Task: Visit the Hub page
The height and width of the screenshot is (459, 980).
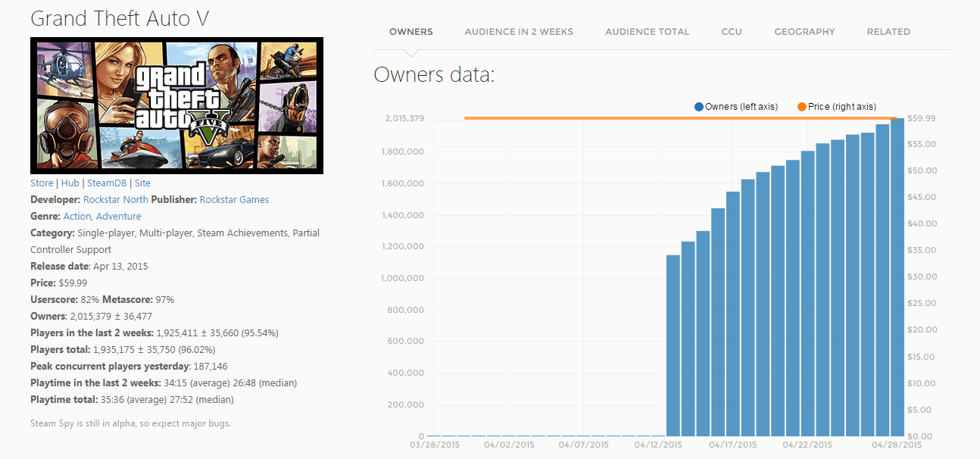Action: pyautogui.click(x=70, y=183)
